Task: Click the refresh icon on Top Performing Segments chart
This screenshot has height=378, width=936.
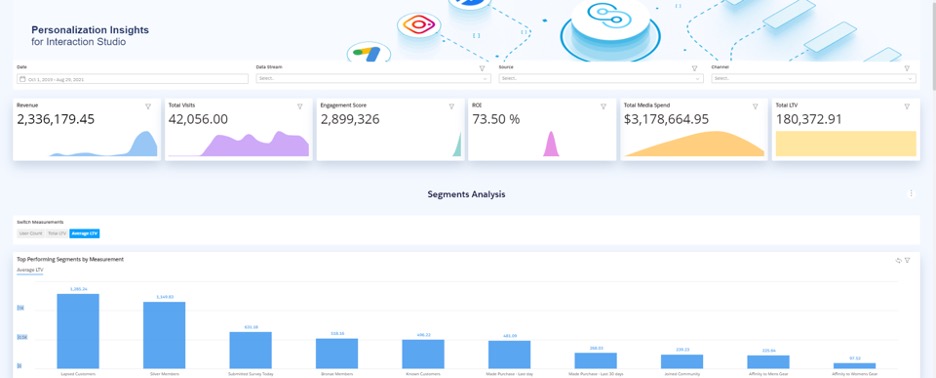Action: coord(898,260)
